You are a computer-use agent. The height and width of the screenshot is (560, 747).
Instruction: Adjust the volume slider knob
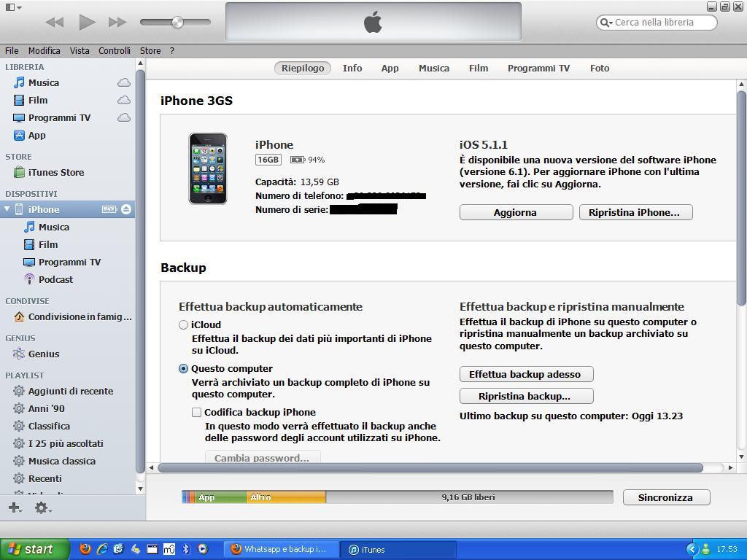(177, 23)
